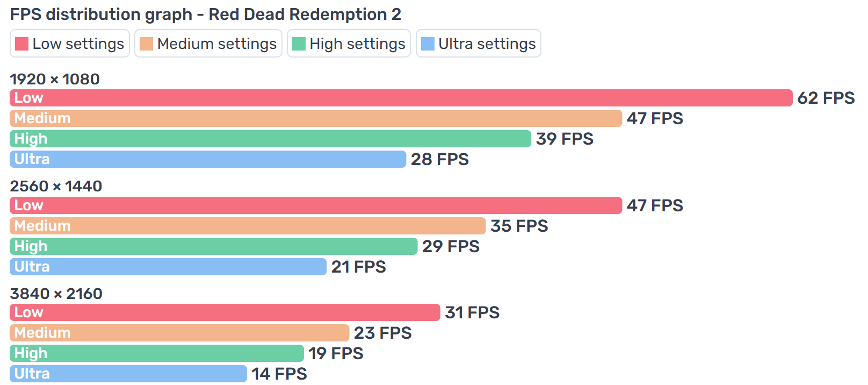868x385 pixels.
Task: Select the 1440p Ultra bar at 21 FPS
Action: pos(168,267)
